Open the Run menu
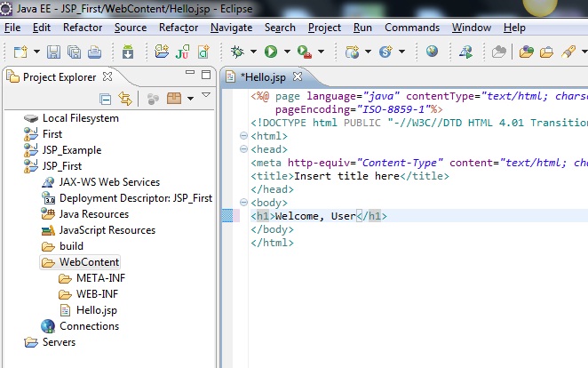Screen dimensions: 588x368 (x=362, y=28)
